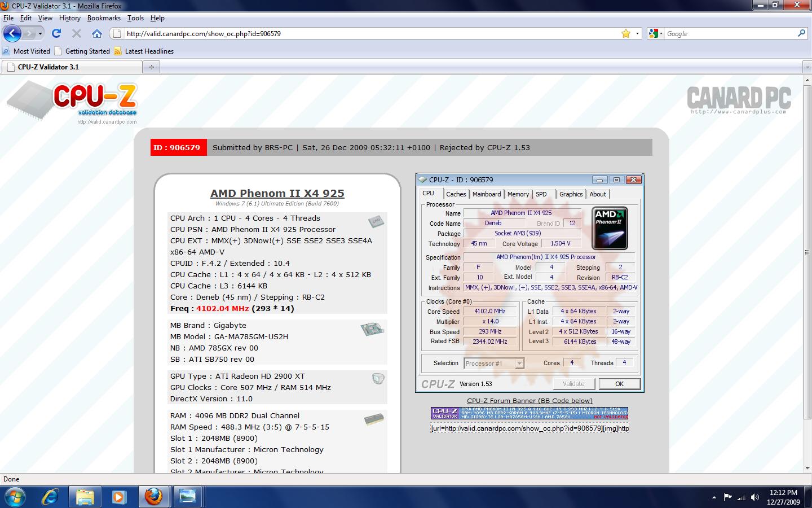Viewport: 812px width, 508px height.
Task: Click the vertical scrollbar up arrow
Action: pos(807,79)
